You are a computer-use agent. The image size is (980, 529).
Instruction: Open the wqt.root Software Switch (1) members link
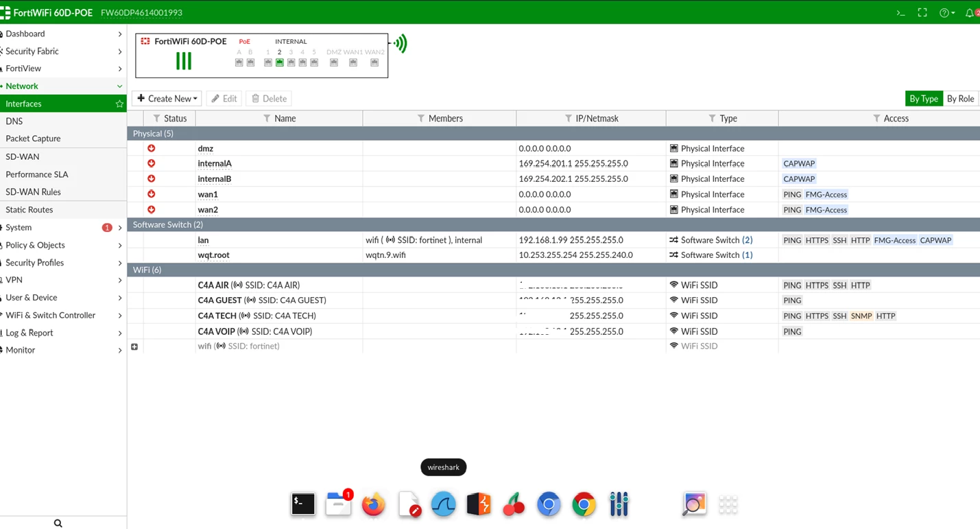click(x=747, y=255)
